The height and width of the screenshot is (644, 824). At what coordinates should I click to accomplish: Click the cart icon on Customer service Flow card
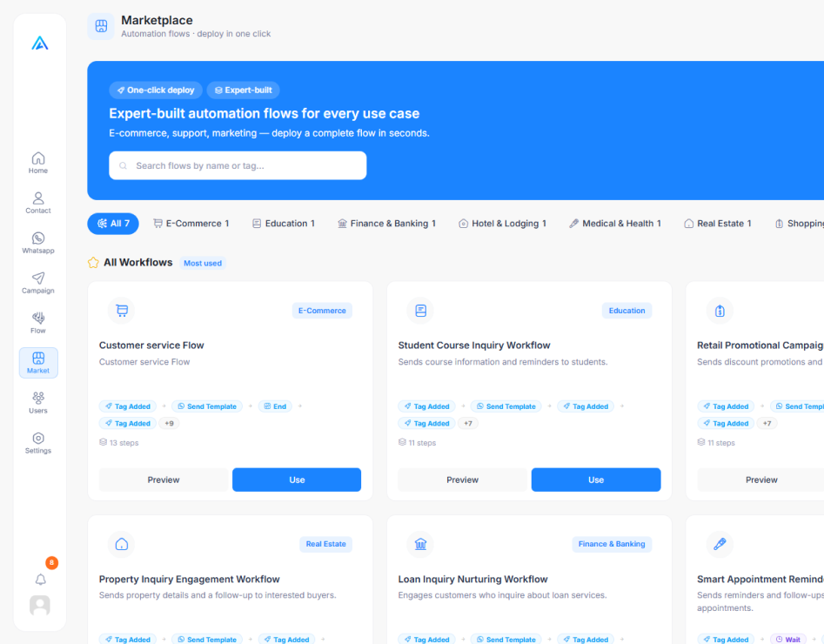122,311
